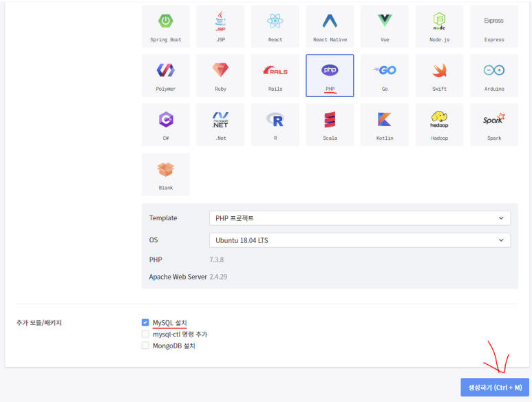Choose the Blank container tile
532x402 pixels.
[x=166, y=174]
